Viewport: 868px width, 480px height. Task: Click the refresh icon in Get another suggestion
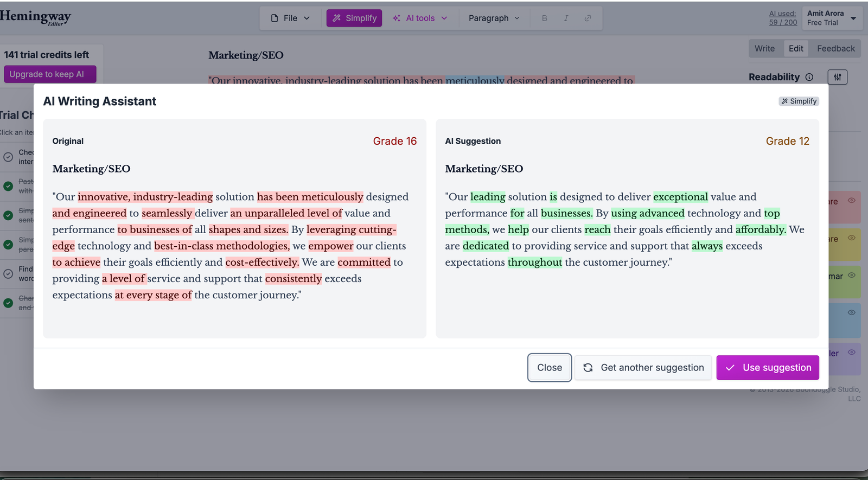click(x=588, y=368)
